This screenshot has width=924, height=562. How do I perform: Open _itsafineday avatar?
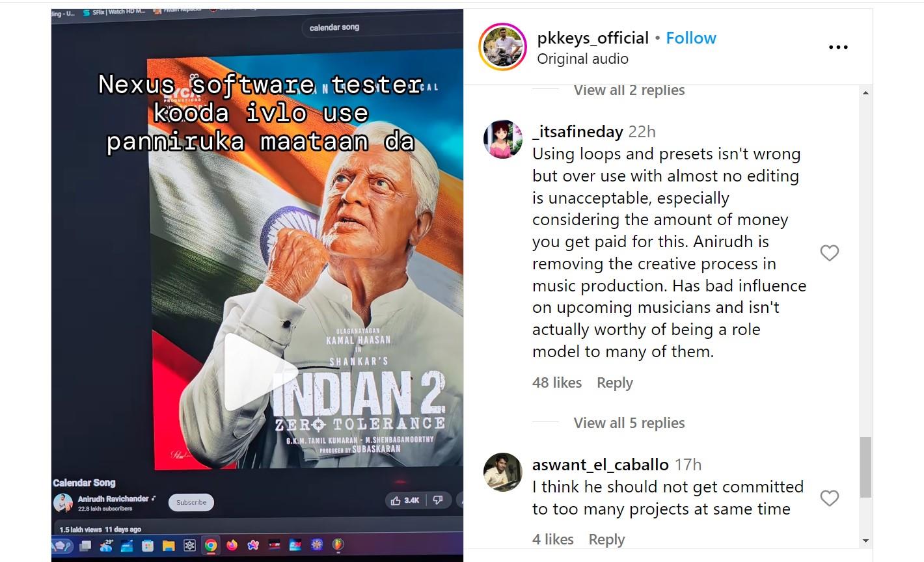503,139
